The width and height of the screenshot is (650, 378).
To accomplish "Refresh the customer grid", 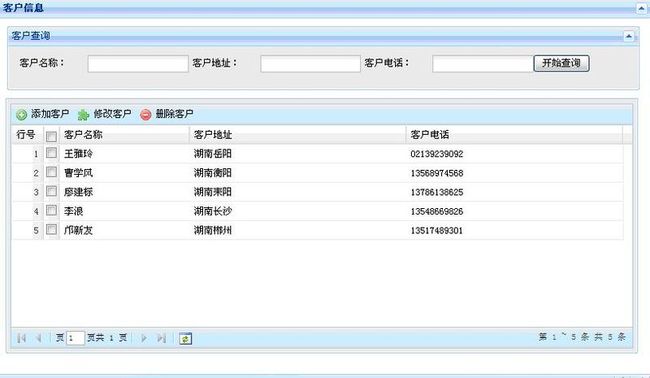I will point(185,339).
